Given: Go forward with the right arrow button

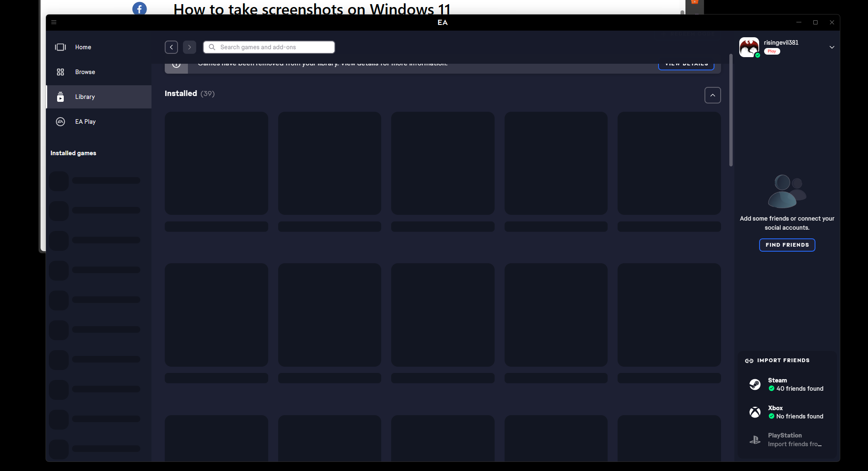Looking at the screenshot, I should click(190, 47).
